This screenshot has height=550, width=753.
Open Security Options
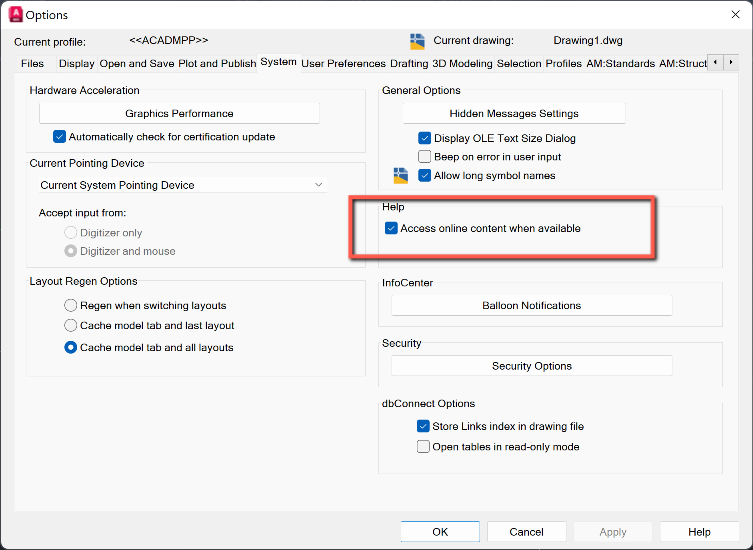tap(531, 366)
